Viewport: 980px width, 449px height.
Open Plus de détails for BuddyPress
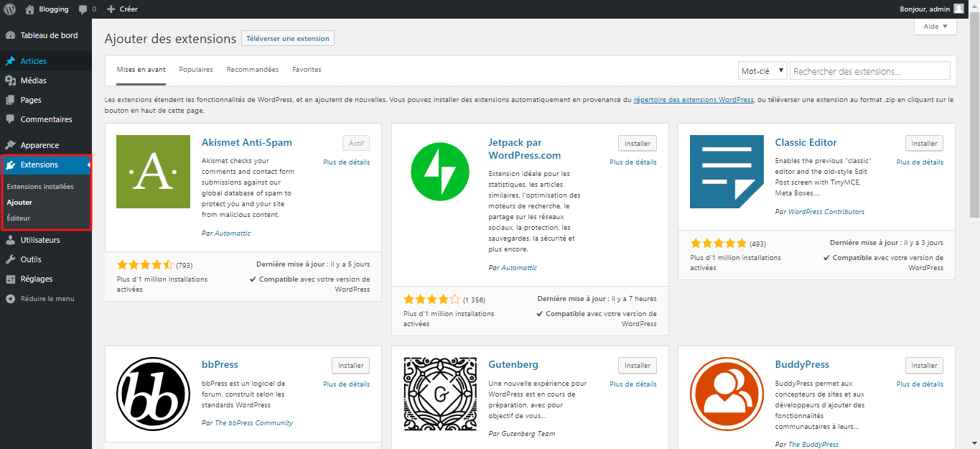pos(920,384)
